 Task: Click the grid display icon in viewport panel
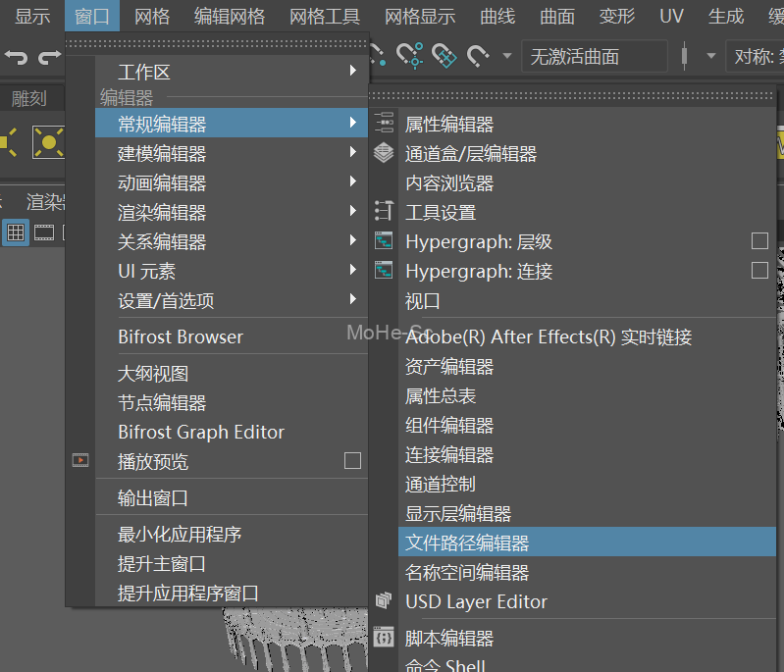click(16, 233)
